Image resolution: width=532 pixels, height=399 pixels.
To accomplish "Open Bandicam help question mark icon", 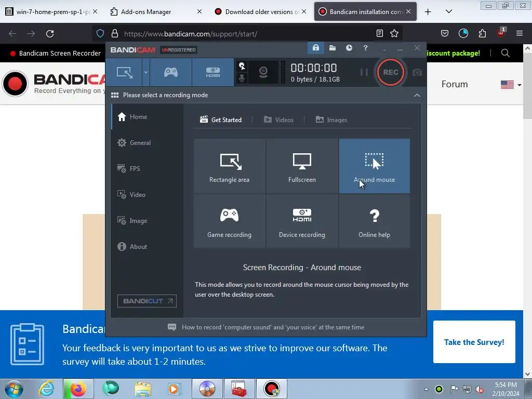I will click(x=365, y=48).
